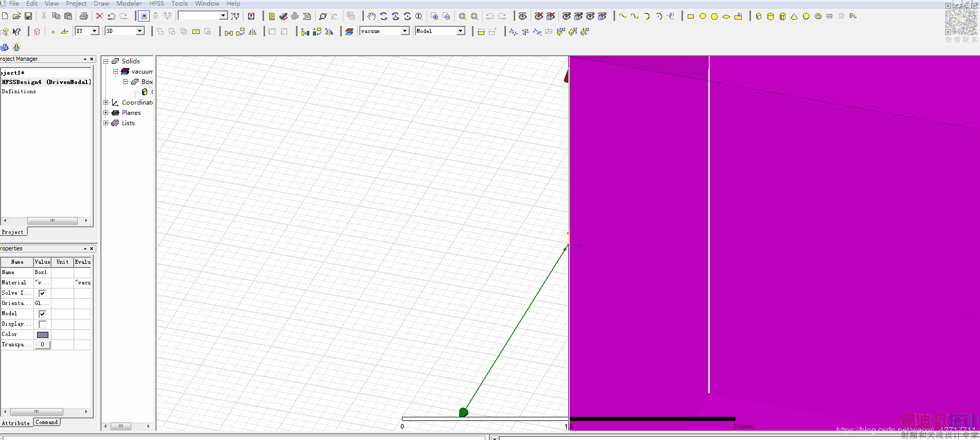Select the Draw Cylinder tool
The width and height of the screenshot is (980, 440).
tap(771, 16)
